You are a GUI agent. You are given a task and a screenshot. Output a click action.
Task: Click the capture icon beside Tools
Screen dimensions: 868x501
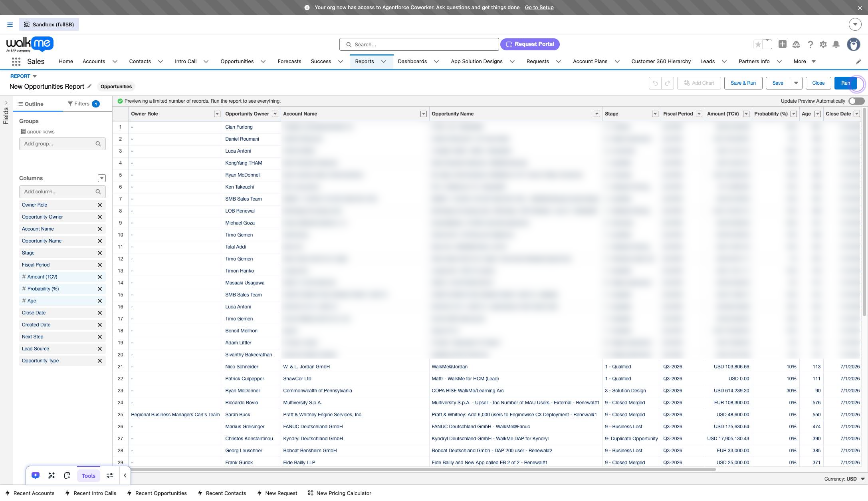67,475
